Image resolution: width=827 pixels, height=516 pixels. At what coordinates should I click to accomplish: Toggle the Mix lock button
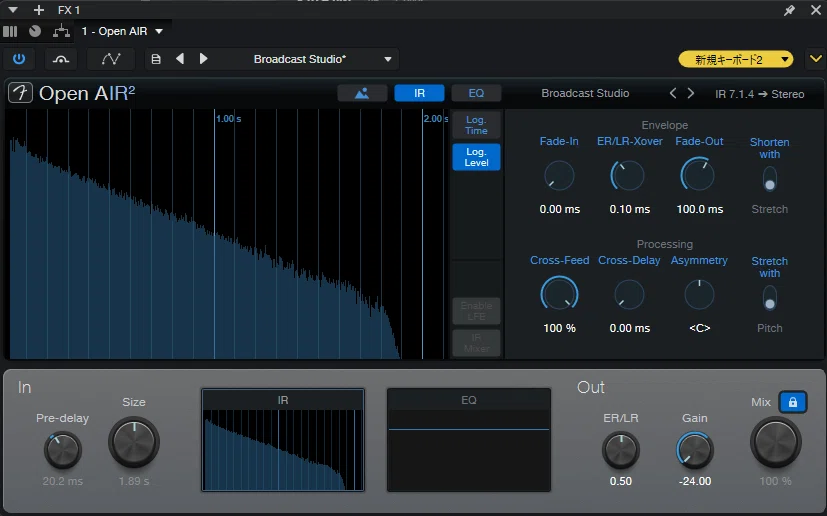click(793, 403)
